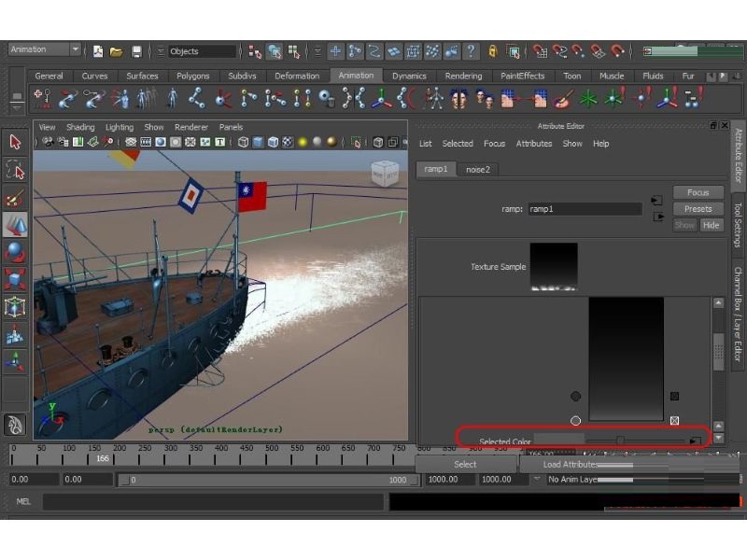Activate the Show Manipulator tool
The width and height of the screenshot is (747, 560).
[x=15, y=362]
